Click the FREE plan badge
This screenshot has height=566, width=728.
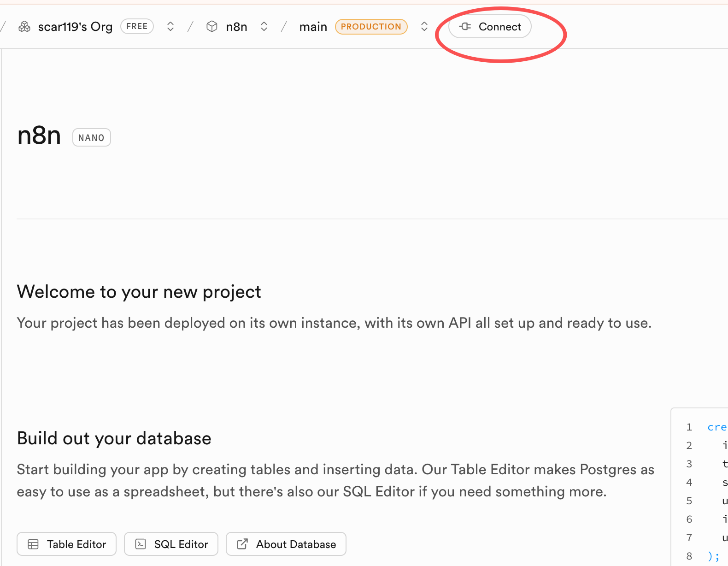(x=137, y=26)
